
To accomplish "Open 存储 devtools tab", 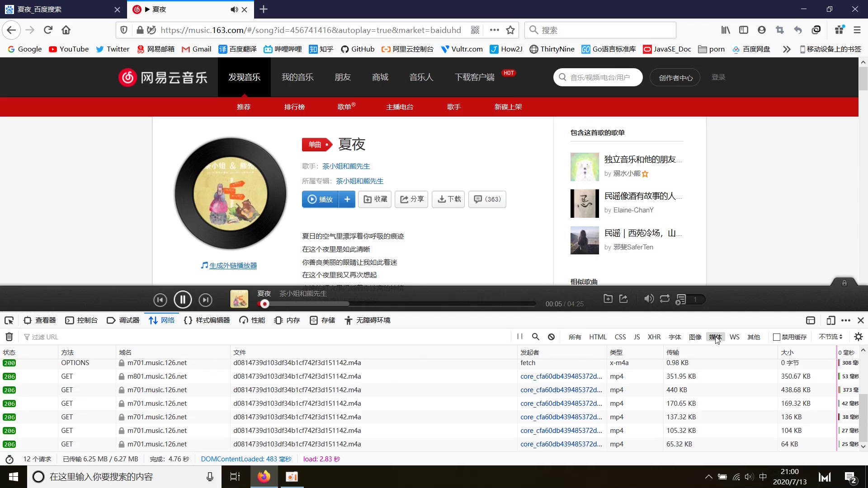I will point(322,320).
